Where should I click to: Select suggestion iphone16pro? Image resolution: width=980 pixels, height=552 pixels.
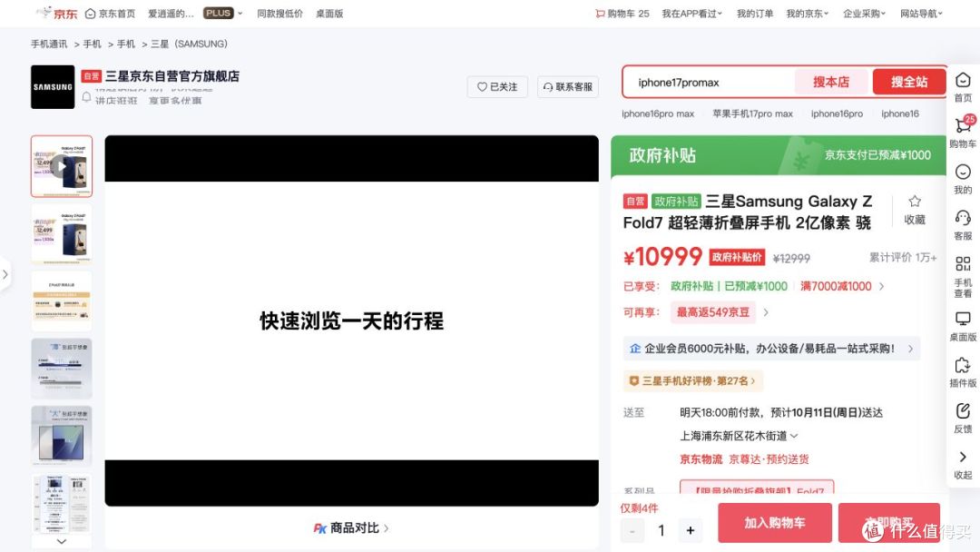837,113
